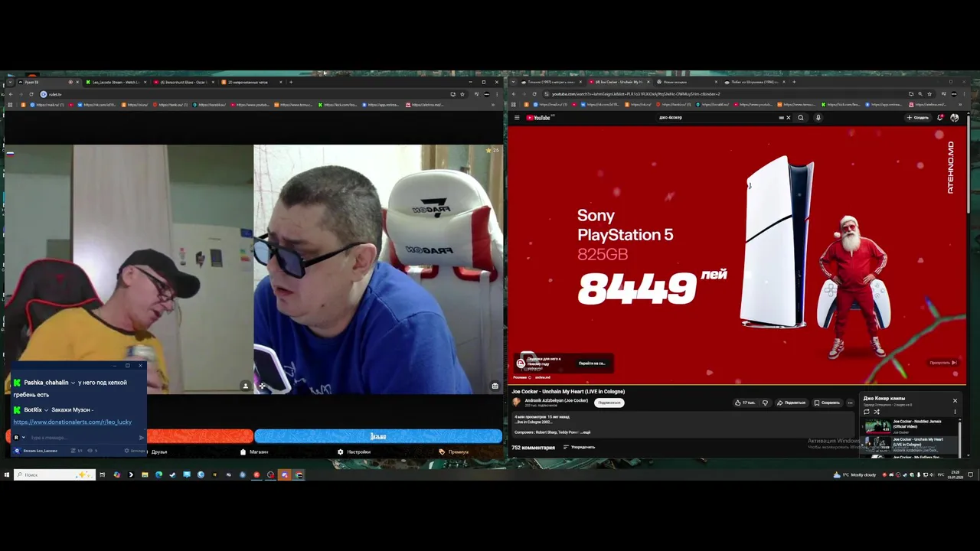Click Пропустить skip ad button

(943, 363)
